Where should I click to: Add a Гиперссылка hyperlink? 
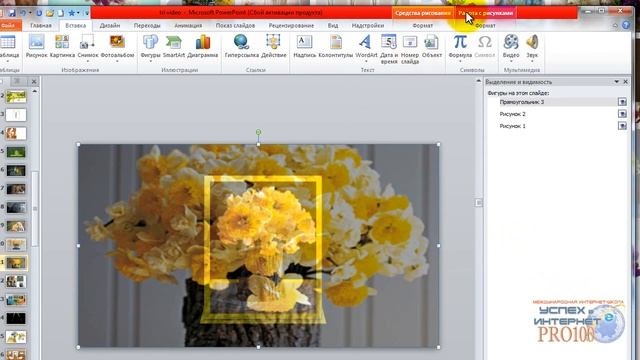[x=241, y=46]
